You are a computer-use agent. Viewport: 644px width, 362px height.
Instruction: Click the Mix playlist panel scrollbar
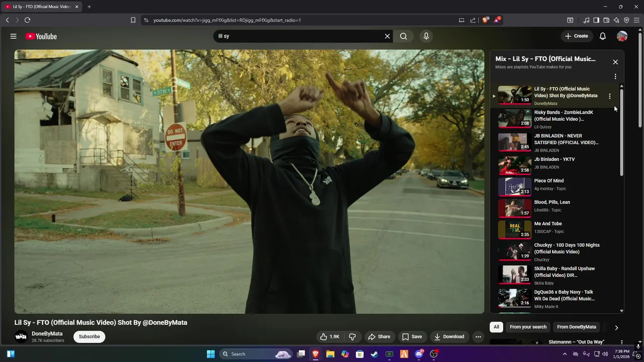tap(622, 132)
